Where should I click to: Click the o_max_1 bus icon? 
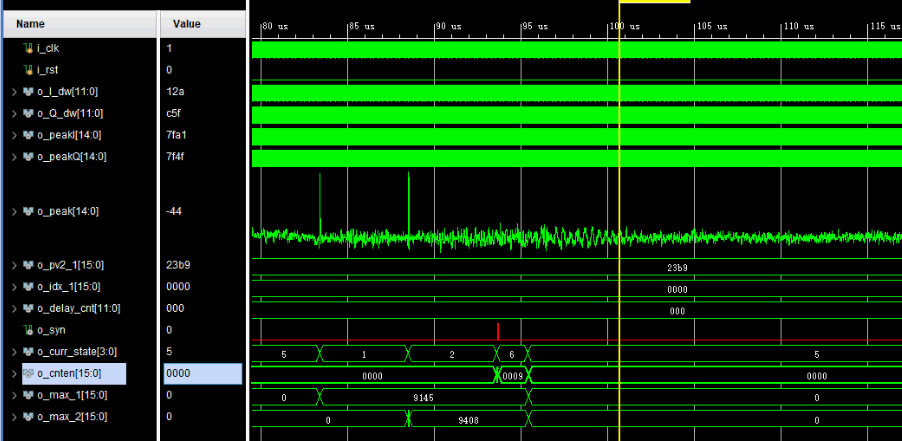[x=28, y=395]
